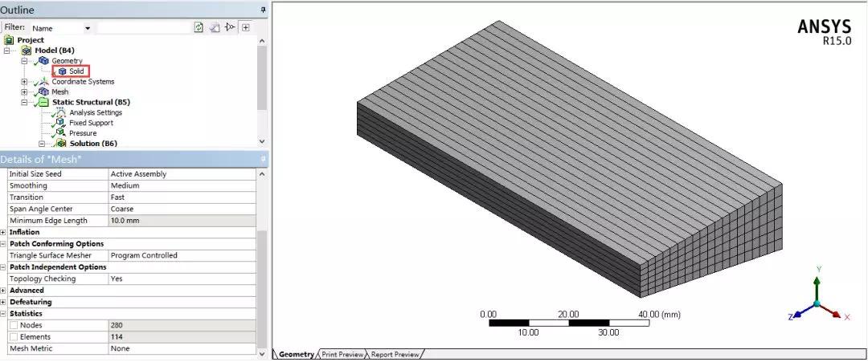Select the Fixed Support item icon
This screenshot has width=868, height=362.
(x=60, y=123)
